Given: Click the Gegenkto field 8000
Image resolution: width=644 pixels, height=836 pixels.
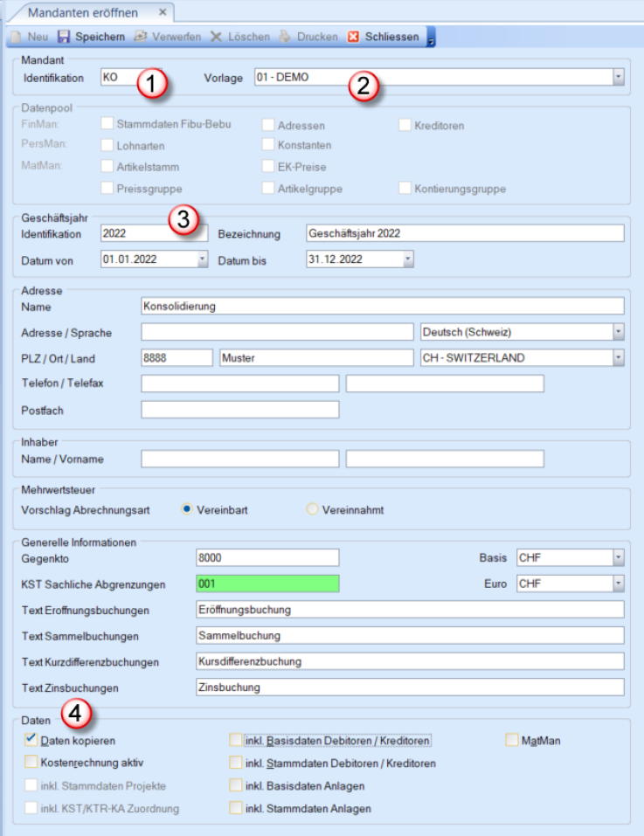Looking at the screenshot, I should point(267,557).
